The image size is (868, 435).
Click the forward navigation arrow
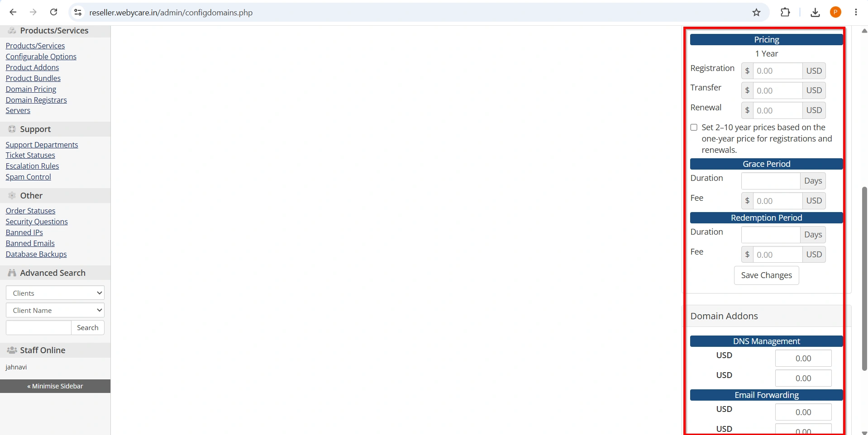click(33, 12)
